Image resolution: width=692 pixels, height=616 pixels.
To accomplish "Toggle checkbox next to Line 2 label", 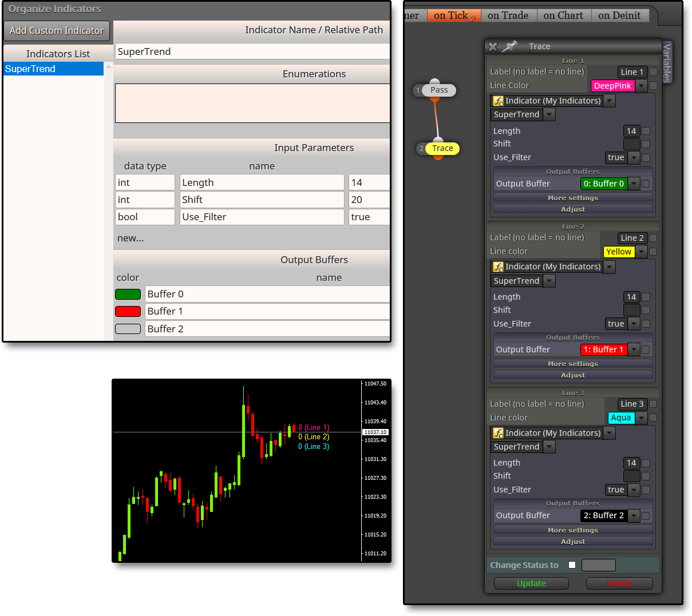I will pyautogui.click(x=653, y=238).
